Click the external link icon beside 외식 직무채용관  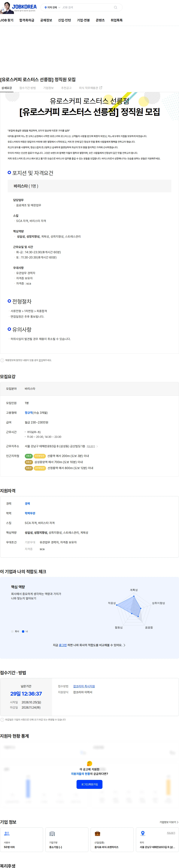click(x=101, y=88)
